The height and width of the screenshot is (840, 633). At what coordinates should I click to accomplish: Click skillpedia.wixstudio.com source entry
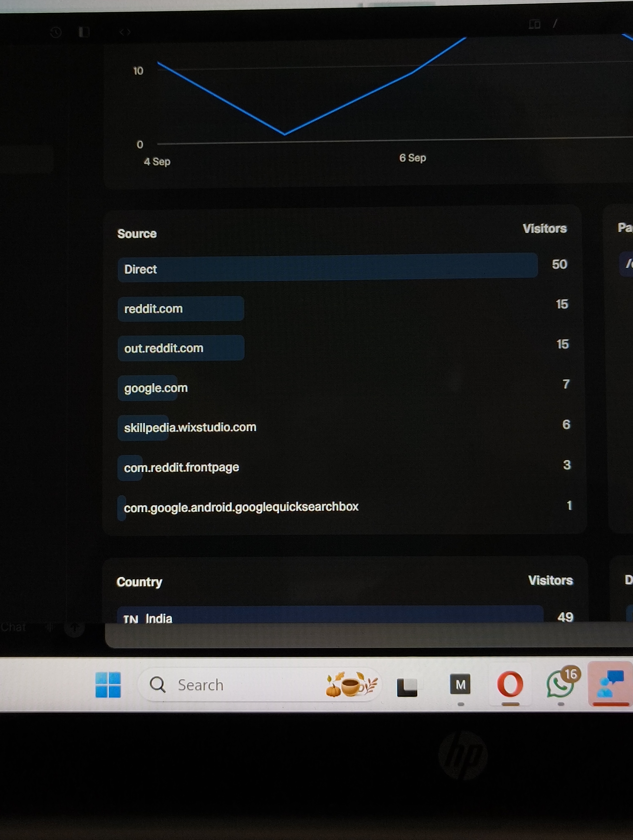point(190,428)
